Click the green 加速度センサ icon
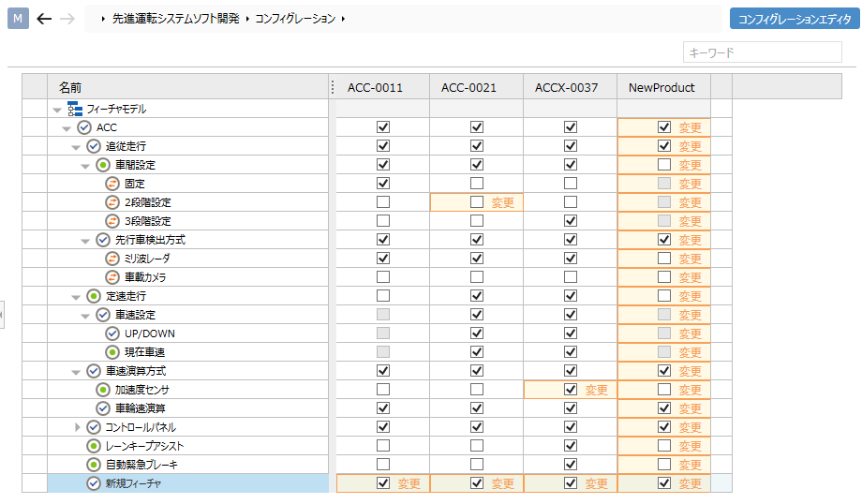Image resolution: width=862 pixels, height=504 pixels. [x=103, y=390]
